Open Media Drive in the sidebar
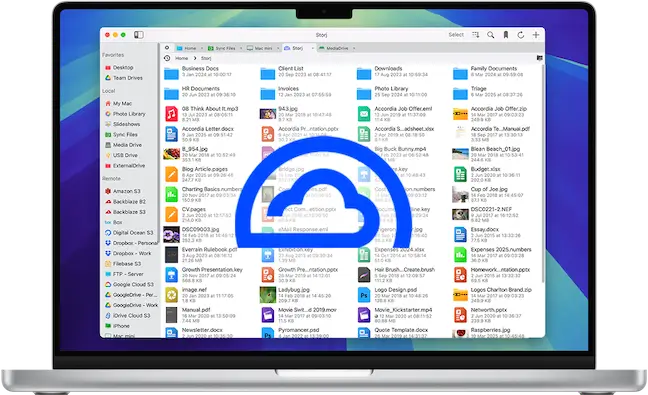This screenshot has width=648, height=395. point(123,145)
